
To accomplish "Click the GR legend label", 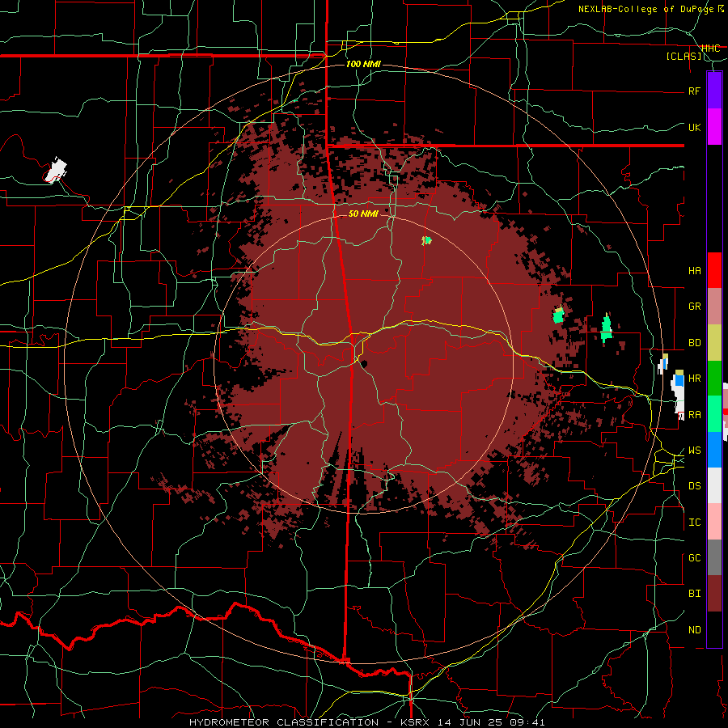I will [x=694, y=307].
